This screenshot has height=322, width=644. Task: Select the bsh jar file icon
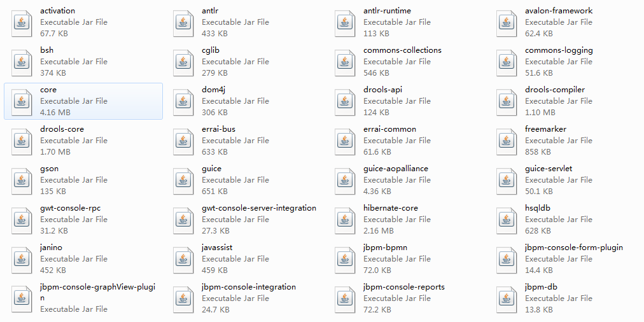point(22,62)
